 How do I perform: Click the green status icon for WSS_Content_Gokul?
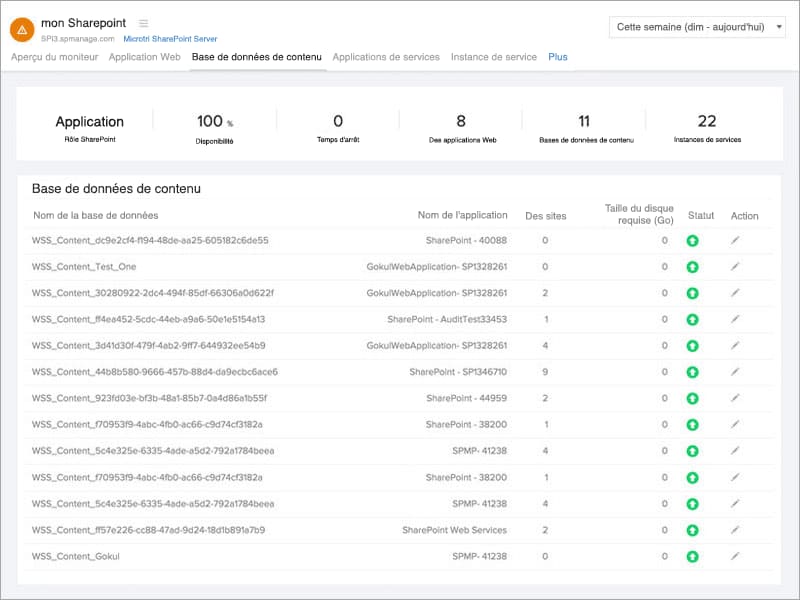point(691,557)
